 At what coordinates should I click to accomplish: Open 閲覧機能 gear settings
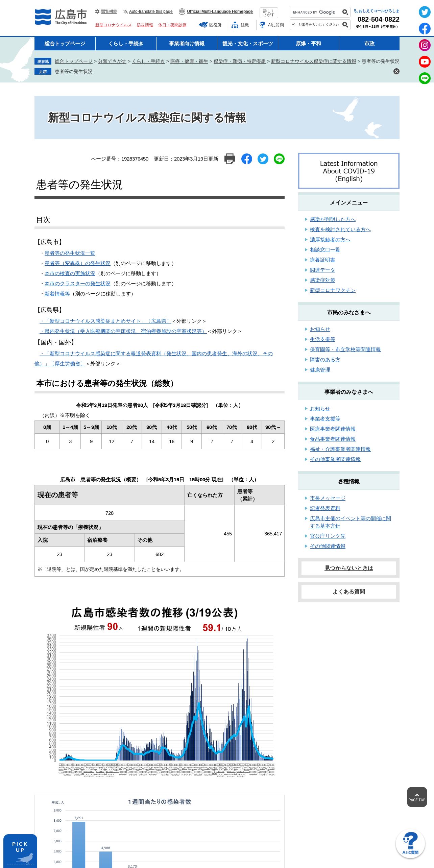106,11
